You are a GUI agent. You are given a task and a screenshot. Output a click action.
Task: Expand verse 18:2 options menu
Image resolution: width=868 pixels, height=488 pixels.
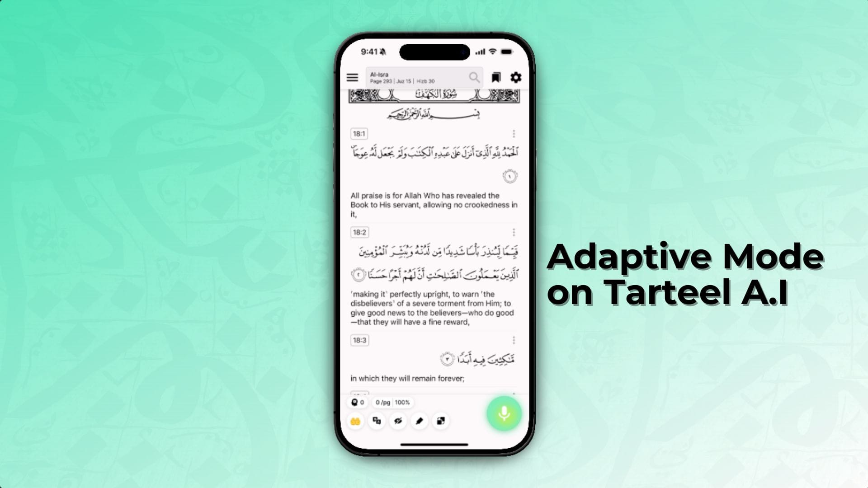[x=514, y=232]
